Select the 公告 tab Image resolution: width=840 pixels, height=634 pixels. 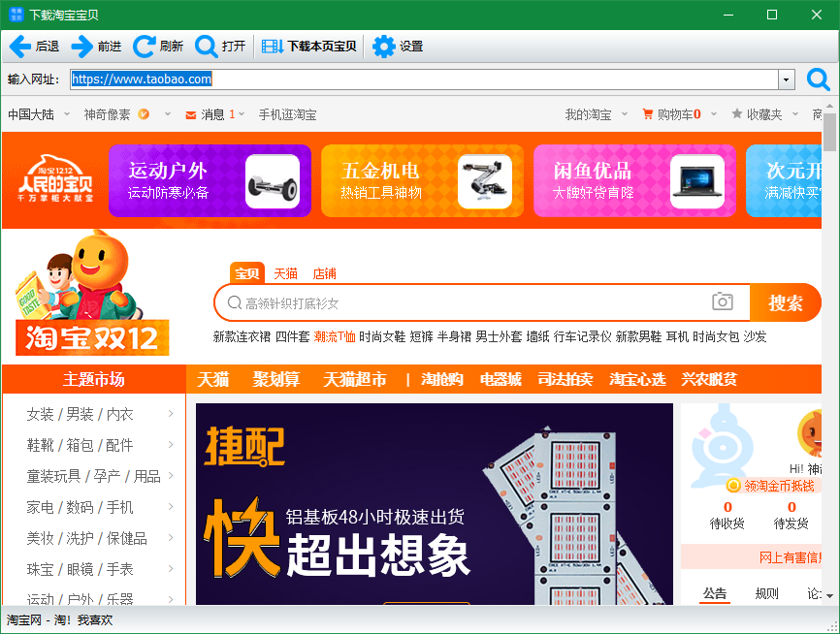tap(715, 593)
